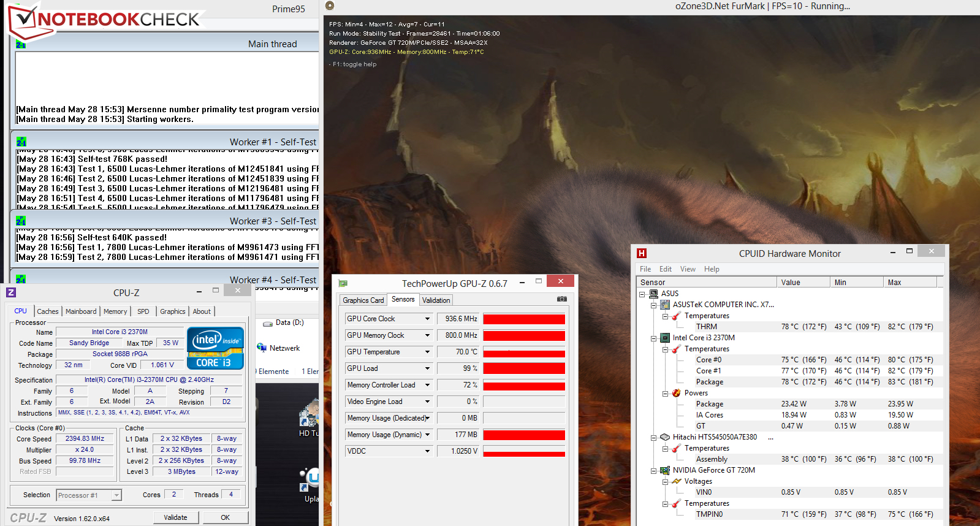Open Hardware Monitor View menu
Image resolution: width=980 pixels, height=526 pixels.
click(x=688, y=269)
